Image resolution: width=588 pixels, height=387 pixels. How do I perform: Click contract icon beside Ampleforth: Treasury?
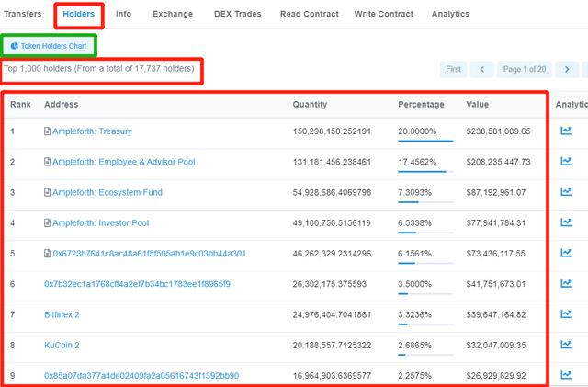(47, 131)
